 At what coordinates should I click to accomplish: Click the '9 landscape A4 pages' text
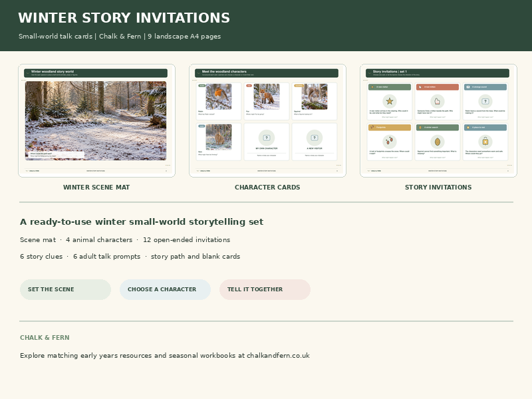tap(184, 37)
